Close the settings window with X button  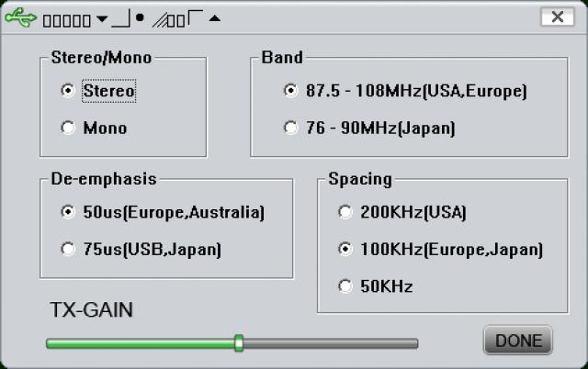point(558,17)
